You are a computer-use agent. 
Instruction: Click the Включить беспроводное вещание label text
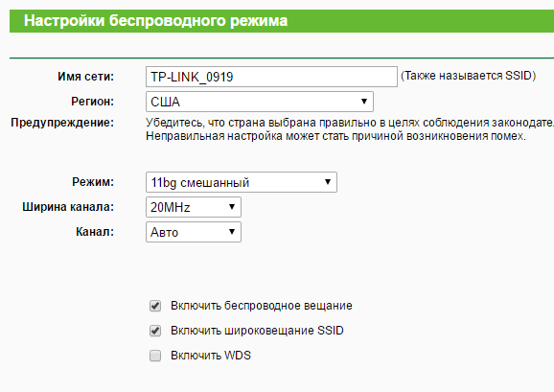pyautogui.click(x=262, y=306)
